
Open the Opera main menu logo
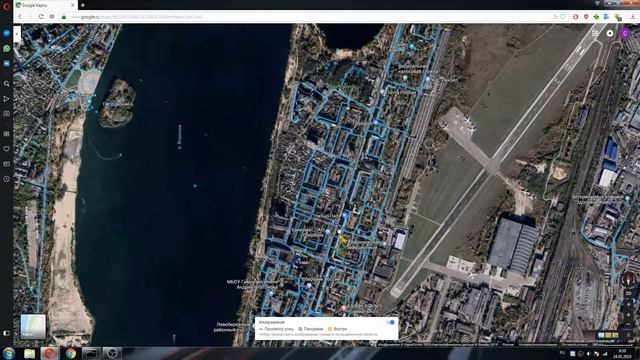[6, 6]
